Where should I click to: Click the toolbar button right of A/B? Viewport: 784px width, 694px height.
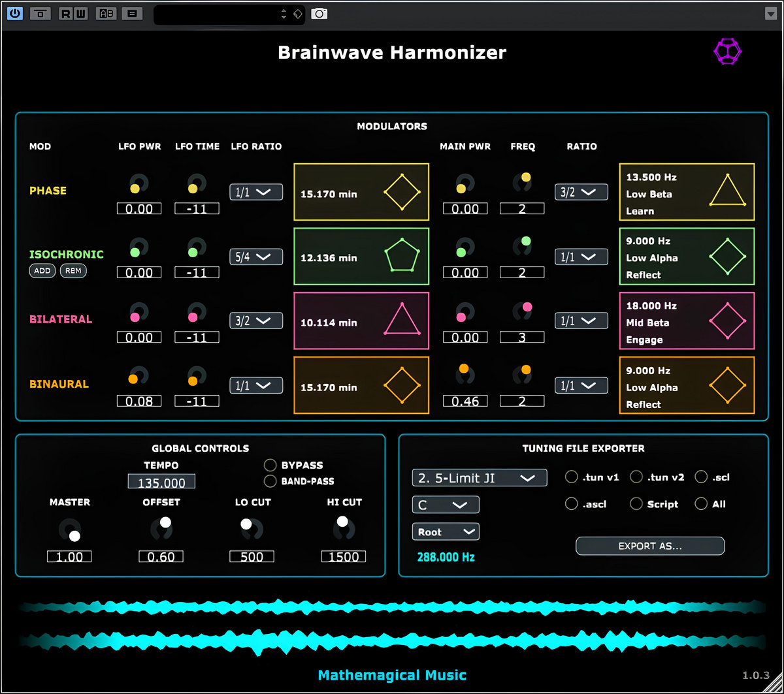[132, 13]
